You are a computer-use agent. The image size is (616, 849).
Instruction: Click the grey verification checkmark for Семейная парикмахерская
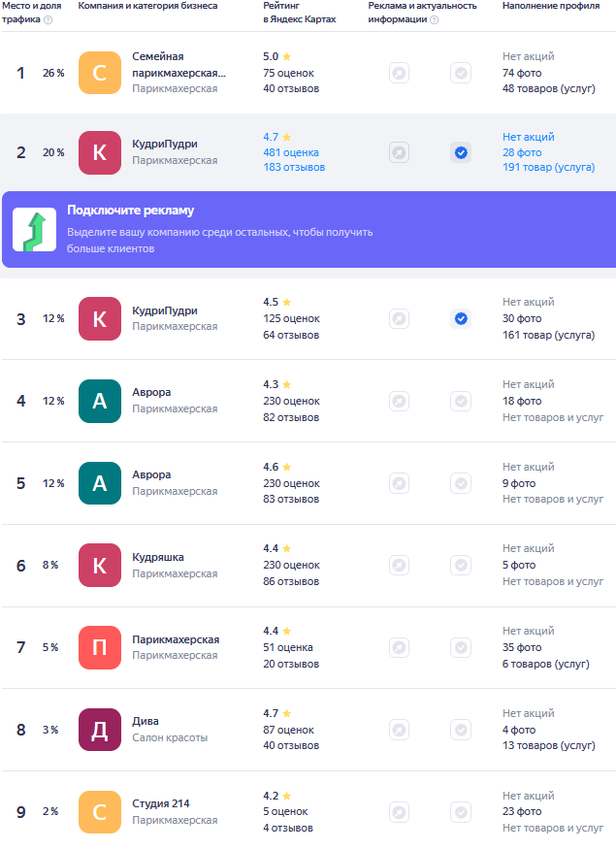[461, 73]
